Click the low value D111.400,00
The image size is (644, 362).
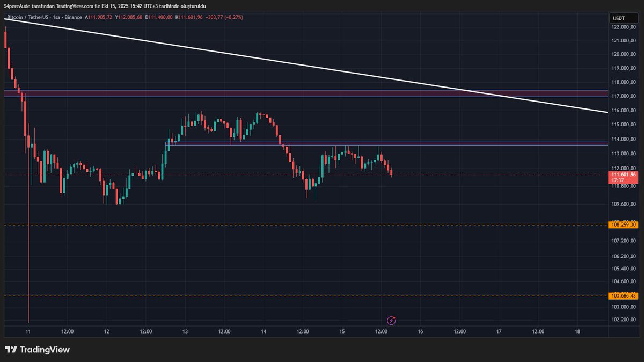coord(158,17)
